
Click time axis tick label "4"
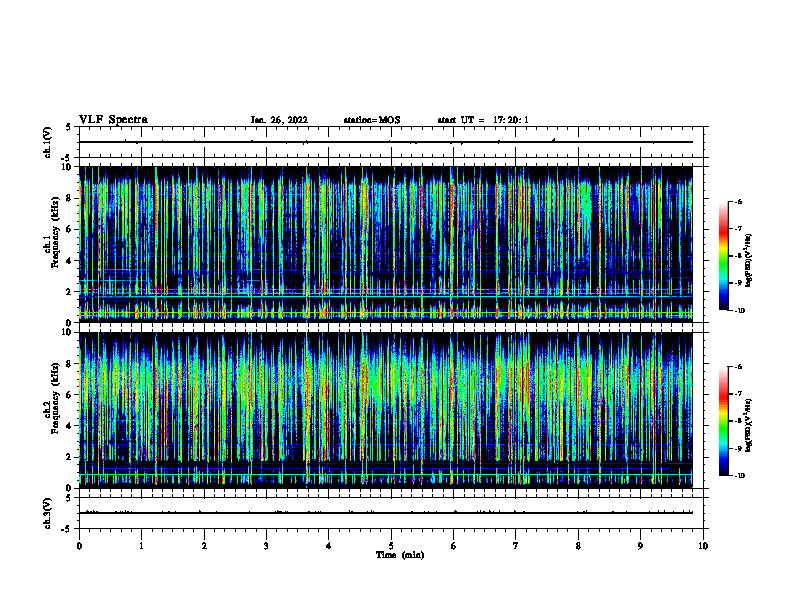329,546
